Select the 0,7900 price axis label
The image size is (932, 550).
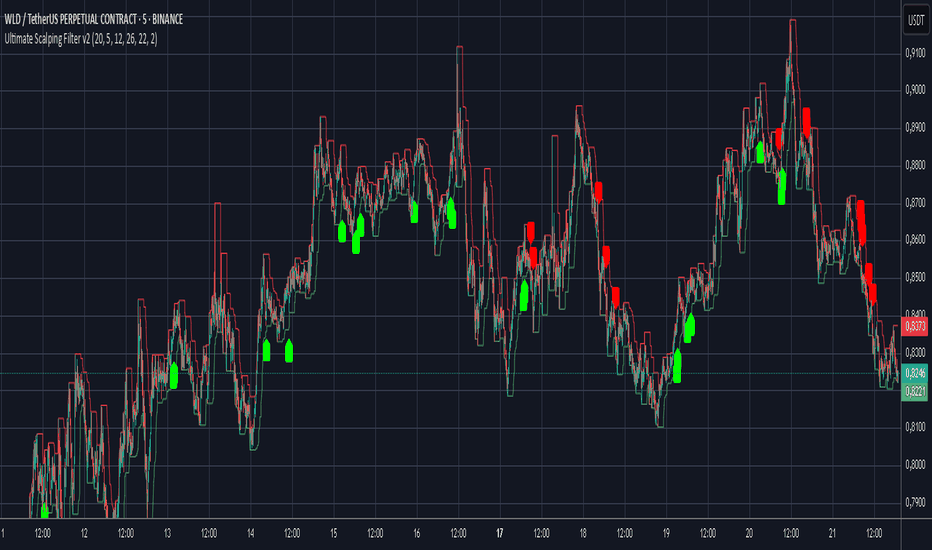(x=915, y=502)
